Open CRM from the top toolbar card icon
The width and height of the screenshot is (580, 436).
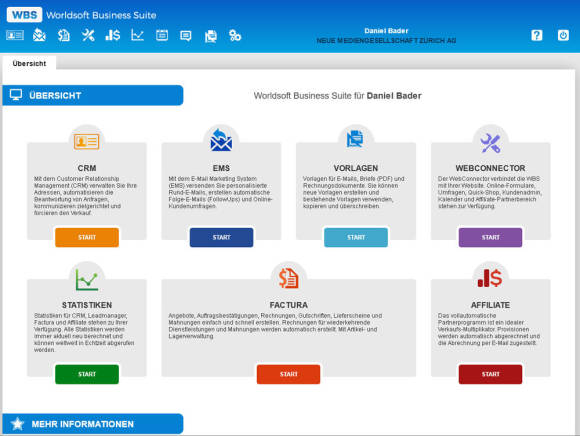[x=15, y=36]
